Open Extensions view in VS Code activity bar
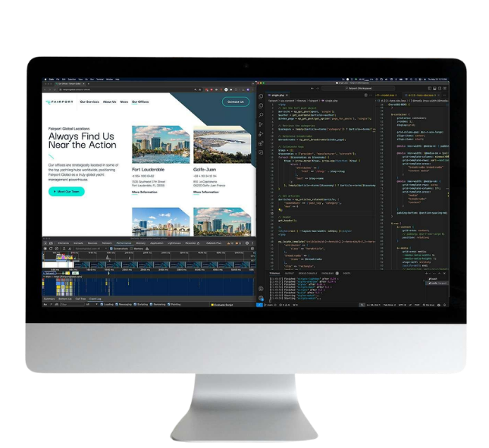489x448 pixels. pos(261,143)
